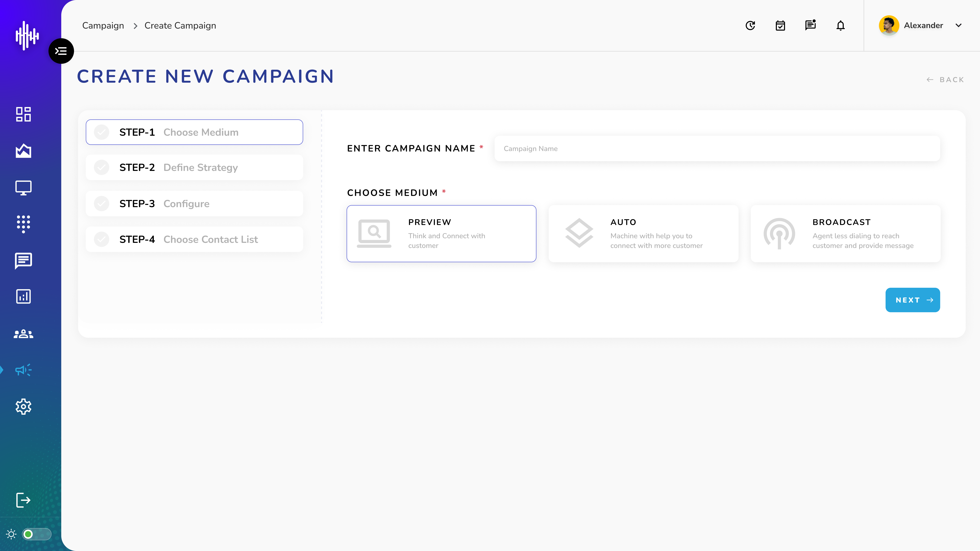This screenshot has width=980, height=551.
Task: Click the STEP-4 check circle
Action: pos(102,239)
